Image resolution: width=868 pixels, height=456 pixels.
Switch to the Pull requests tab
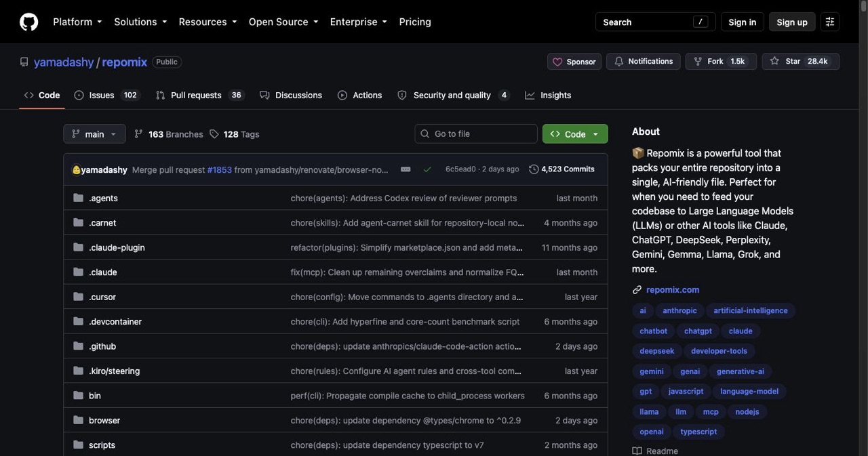click(200, 96)
